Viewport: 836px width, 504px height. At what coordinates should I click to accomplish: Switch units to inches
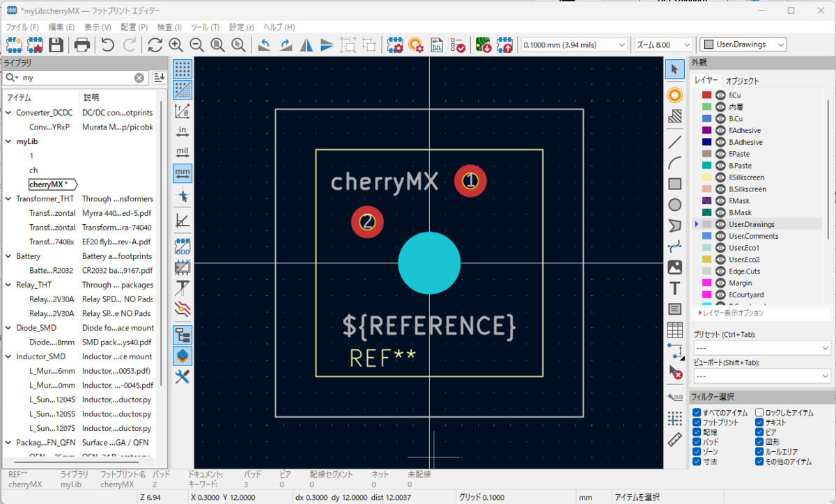[183, 132]
